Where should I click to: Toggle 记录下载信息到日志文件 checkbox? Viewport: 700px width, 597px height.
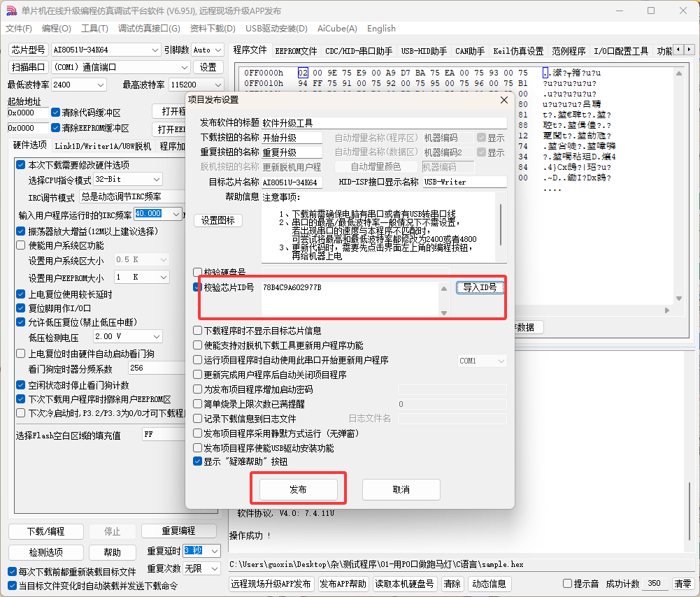point(197,419)
